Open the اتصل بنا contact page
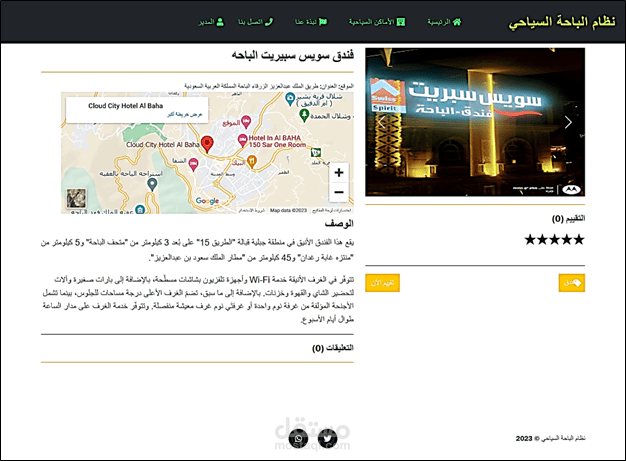The width and height of the screenshot is (626, 461). [x=256, y=22]
